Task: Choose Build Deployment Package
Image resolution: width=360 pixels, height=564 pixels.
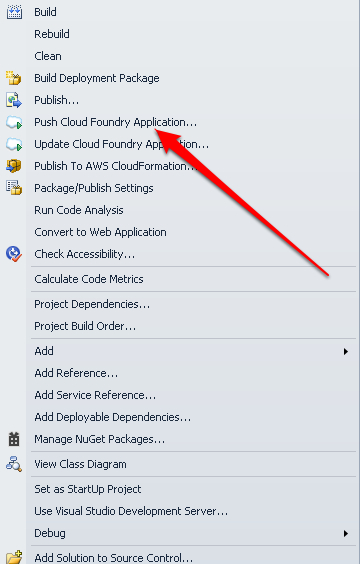Action: pos(97,78)
